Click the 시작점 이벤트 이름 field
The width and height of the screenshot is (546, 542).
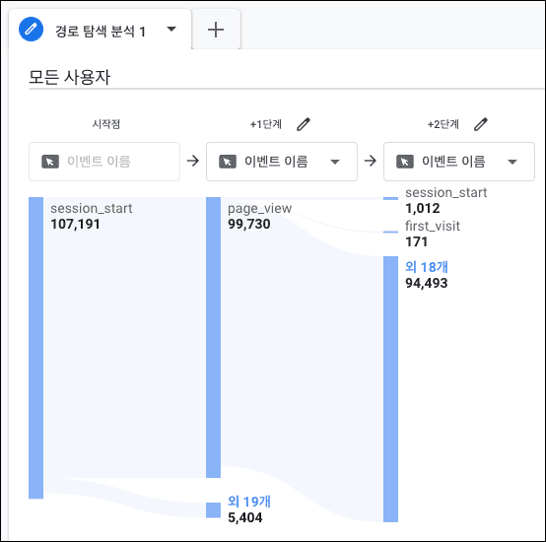tap(104, 162)
